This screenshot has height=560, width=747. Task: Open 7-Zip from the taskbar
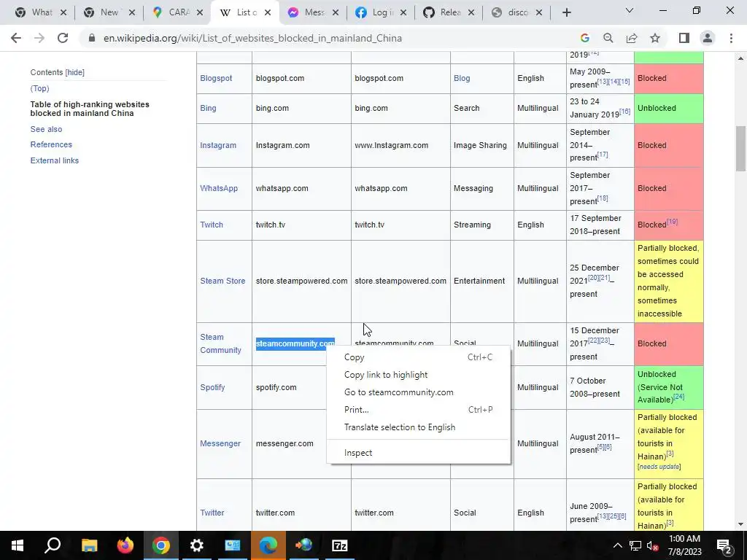tap(339, 545)
